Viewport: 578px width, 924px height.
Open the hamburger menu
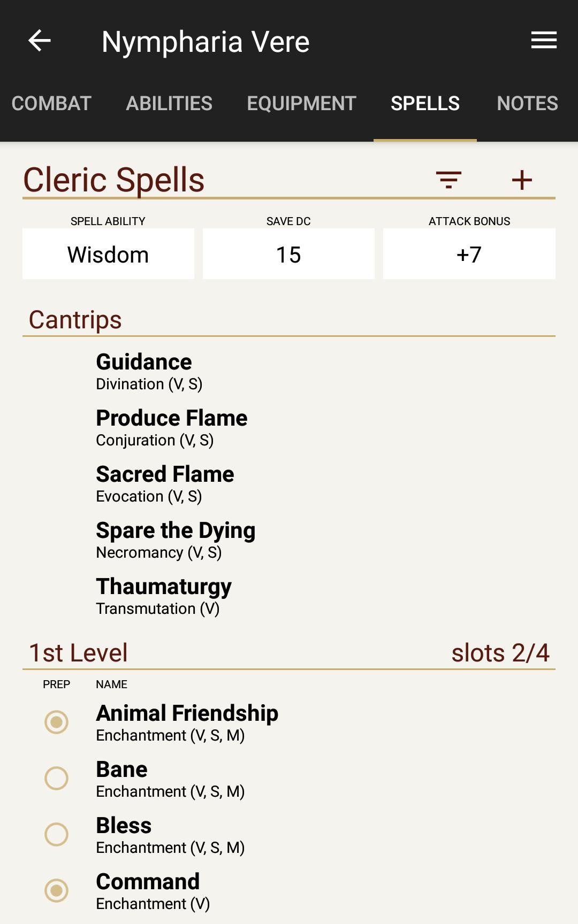[x=544, y=41]
